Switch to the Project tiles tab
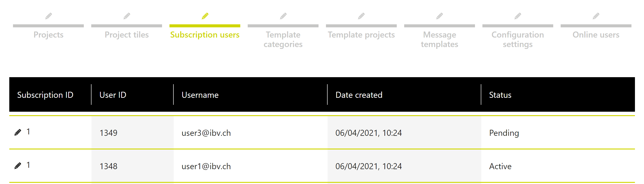This screenshot has height=184, width=644. click(127, 35)
